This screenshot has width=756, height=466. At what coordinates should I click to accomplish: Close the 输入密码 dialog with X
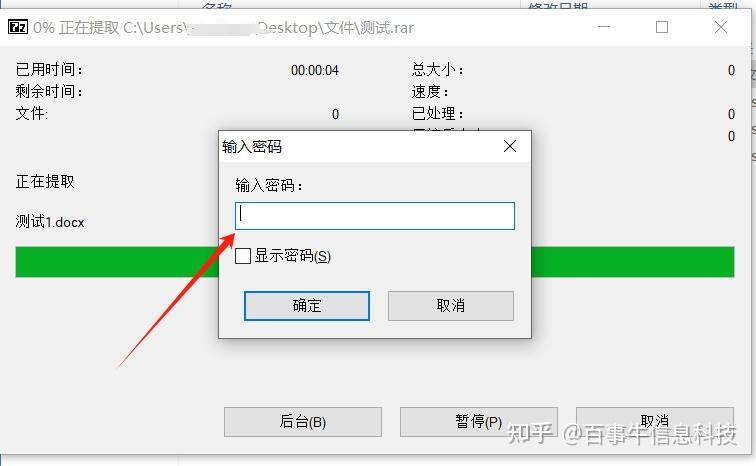[x=510, y=146]
